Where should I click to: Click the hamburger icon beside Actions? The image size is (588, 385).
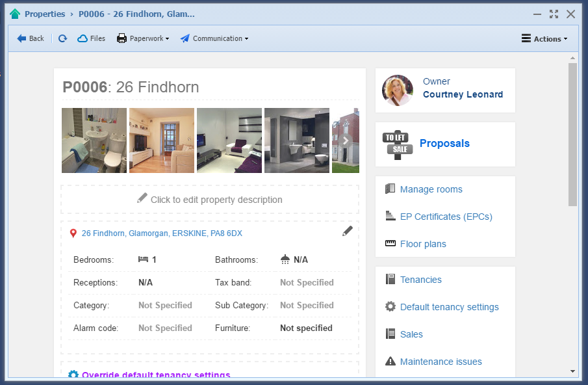tap(526, 38)
